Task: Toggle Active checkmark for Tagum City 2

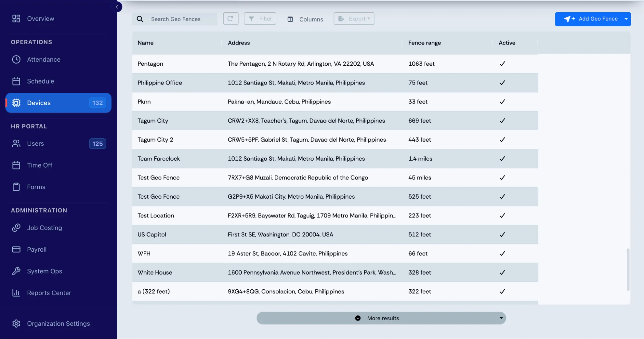Action: click(x=502, y=140)
